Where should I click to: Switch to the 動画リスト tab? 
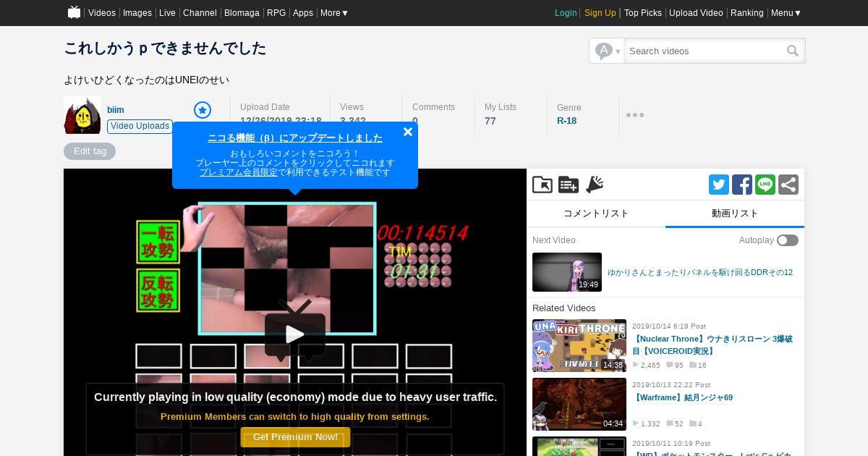pyautogui.click(x=735, y=214)
